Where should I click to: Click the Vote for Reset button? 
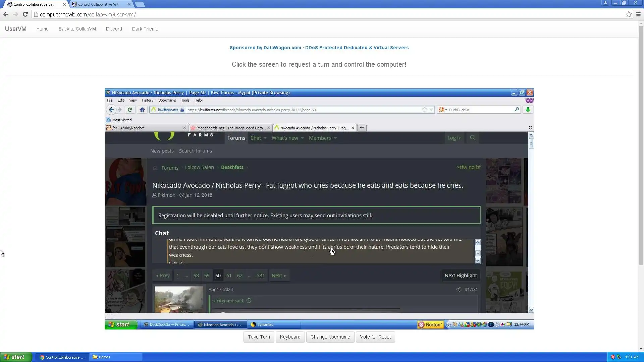click(375, 337)
